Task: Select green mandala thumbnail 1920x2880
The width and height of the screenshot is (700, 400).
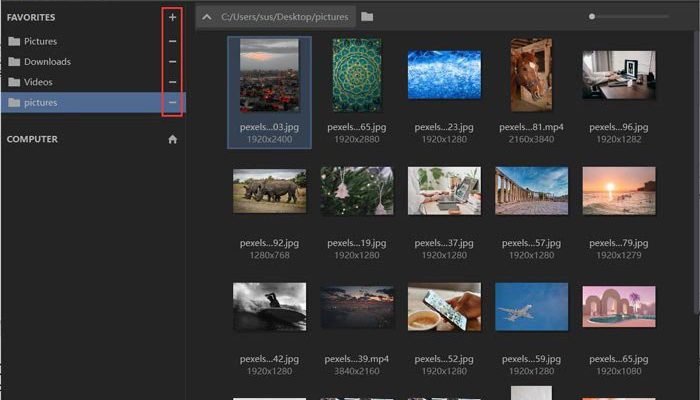Action: point(357,75)
